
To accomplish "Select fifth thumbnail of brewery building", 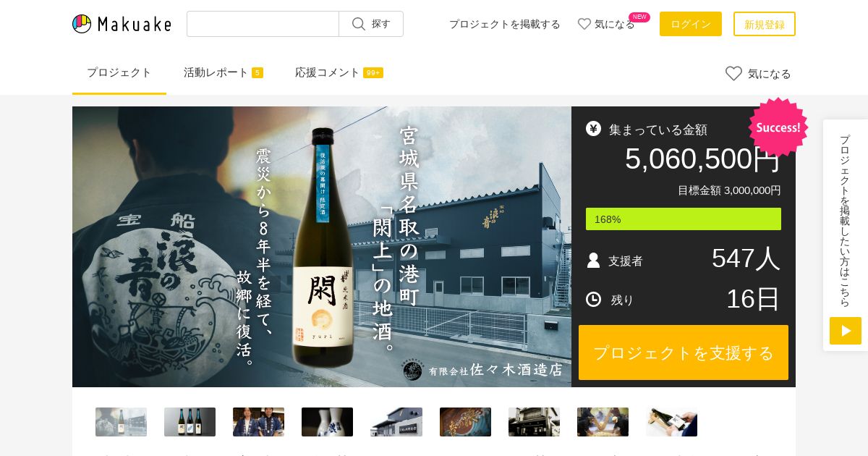I will click(x=396, y=422).
